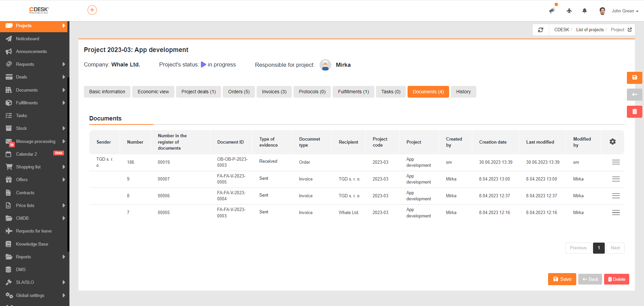Open the Fulfillments (1) tab
The image size is (644, 306).
pyautogui.click(x=354, y=92)
